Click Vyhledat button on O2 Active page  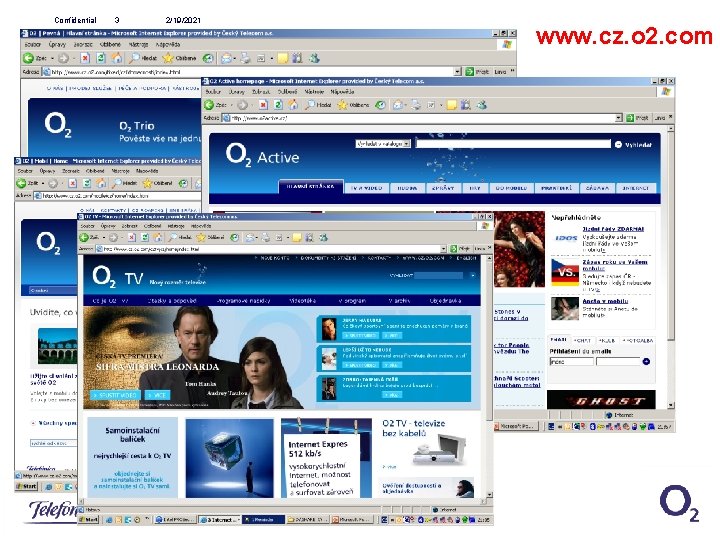click(x=633, y=145)
